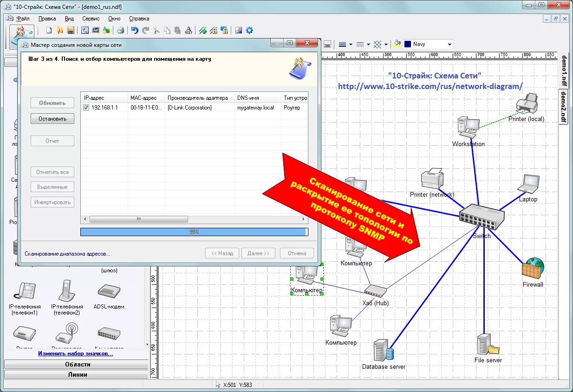Screen dimensions: 573x392
Task: Click the Отмена button in the wizard
Action: click(x=297, y=253)
